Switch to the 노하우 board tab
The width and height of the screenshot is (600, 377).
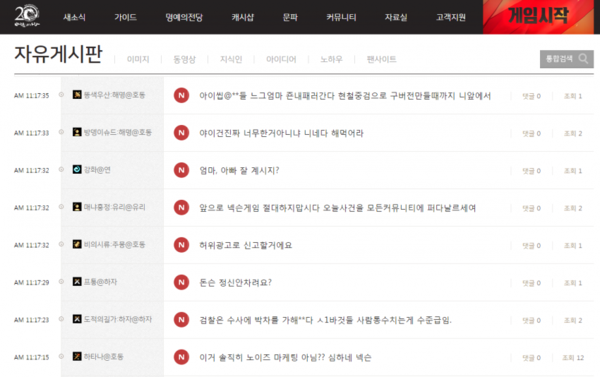pos(331,59)
